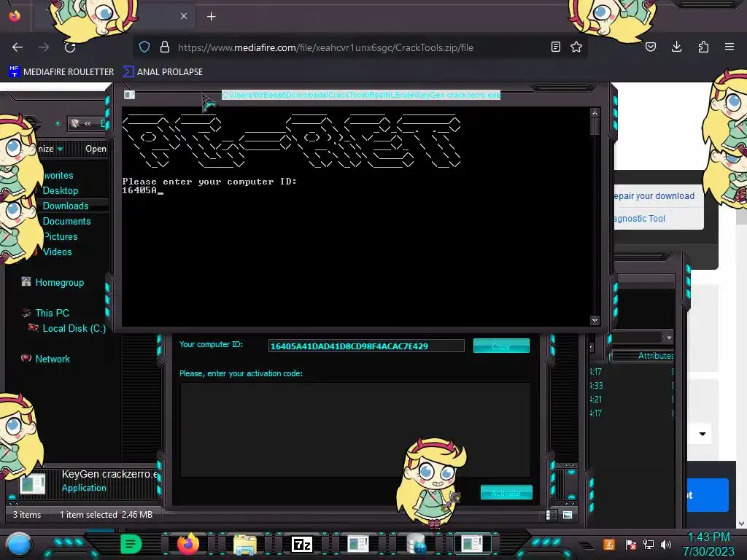Select Documents in Explorer navigation pane
Viewport: 747px width, 560px height.
(66, 221)
